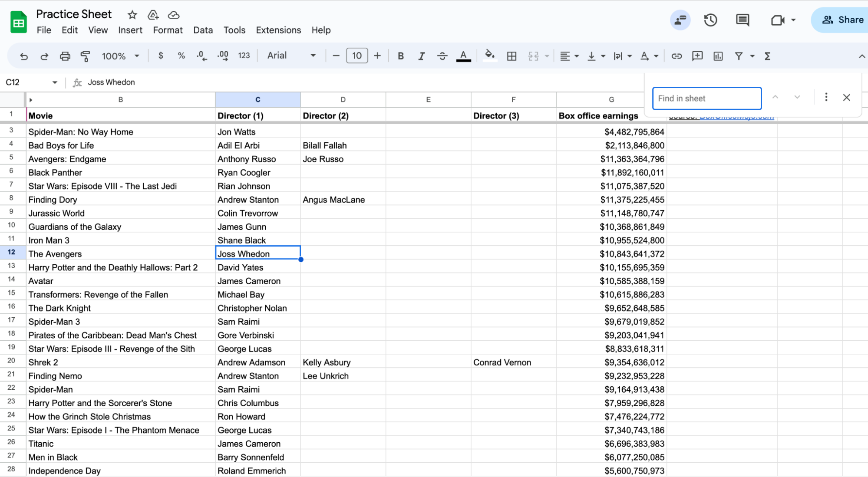The width and height of the screenshot is (868, 477).
Task: Check the cloud document status icon
Action: coord(174,15)
